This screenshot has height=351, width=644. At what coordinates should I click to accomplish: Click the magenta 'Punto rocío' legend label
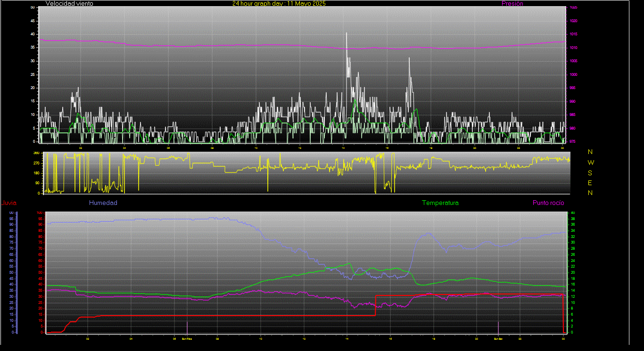(548, 203)
